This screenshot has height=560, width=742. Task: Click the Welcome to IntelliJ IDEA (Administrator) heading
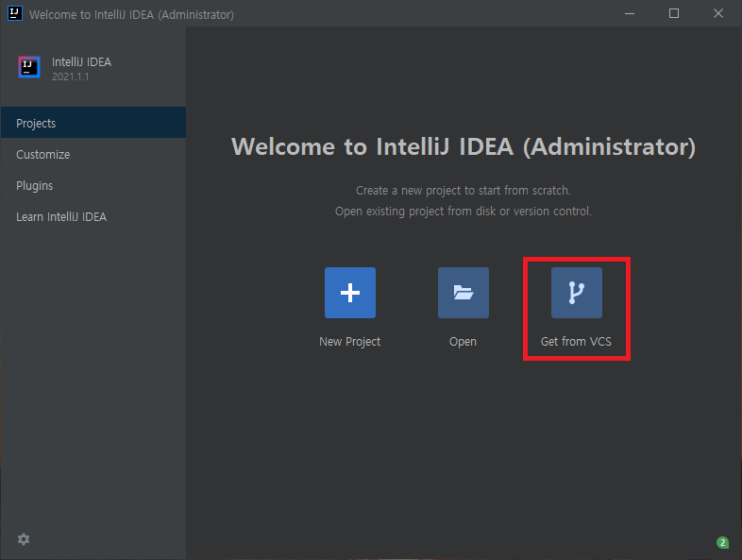point(464,146)
